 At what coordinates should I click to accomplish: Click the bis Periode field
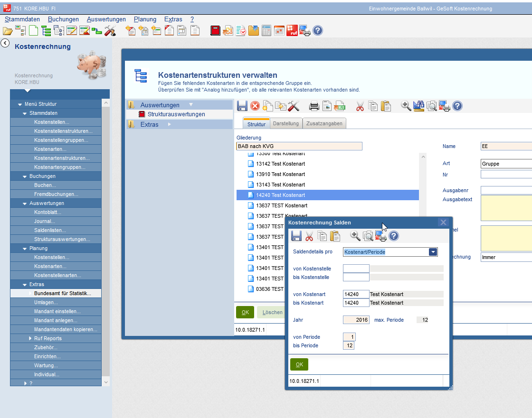pyautogui.click(x=349, y=345)
